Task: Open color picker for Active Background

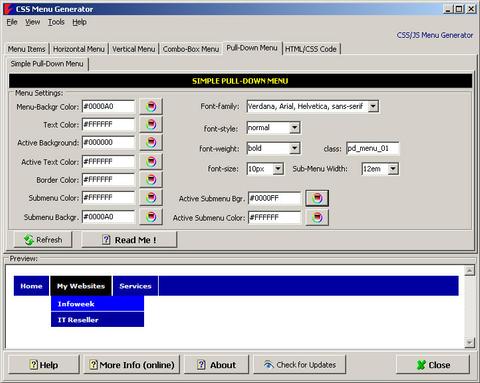Action: tap(151, 142)
